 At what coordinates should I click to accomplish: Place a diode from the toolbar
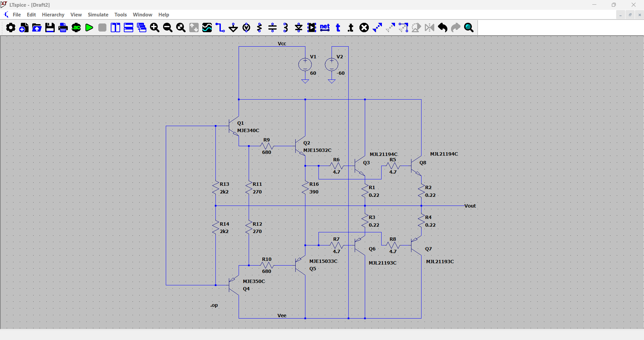[299, 27]
